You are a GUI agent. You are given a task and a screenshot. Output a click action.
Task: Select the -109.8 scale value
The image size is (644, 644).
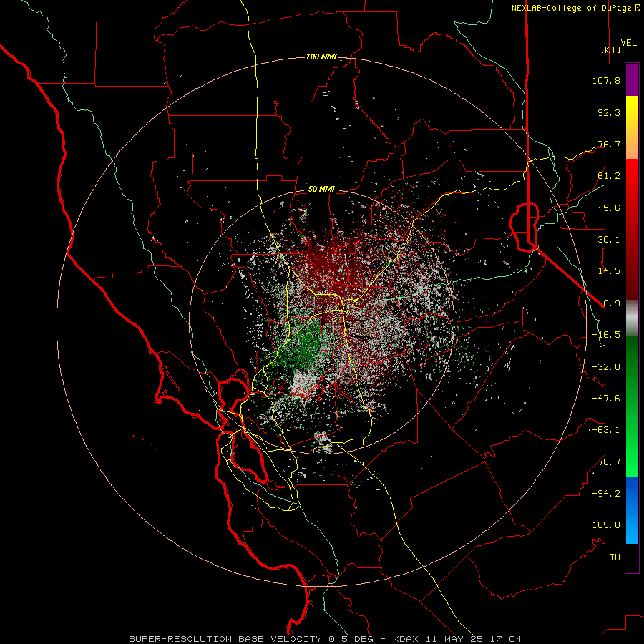[603, 525]
